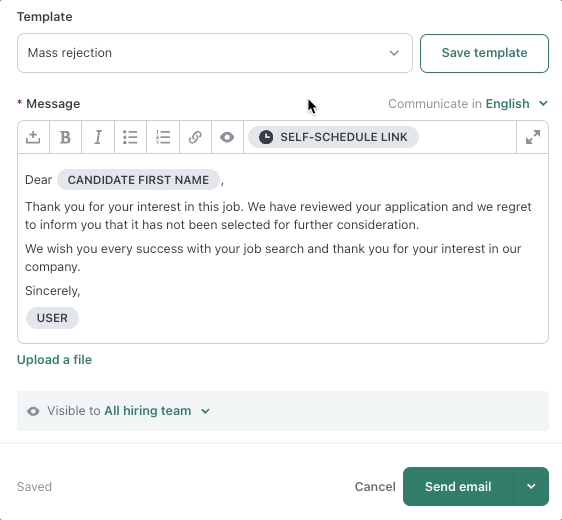Select the USER placeholder chip
562x520 pixels.
tap(52, 318)
